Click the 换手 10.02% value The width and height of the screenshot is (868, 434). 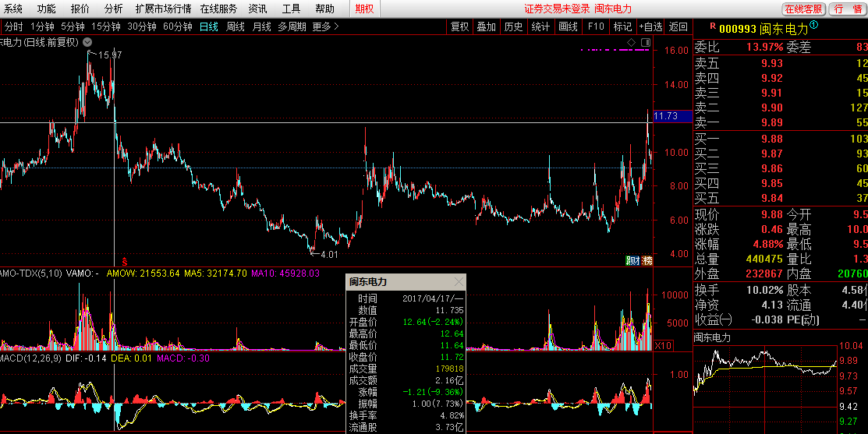click(x=764, y=290)
